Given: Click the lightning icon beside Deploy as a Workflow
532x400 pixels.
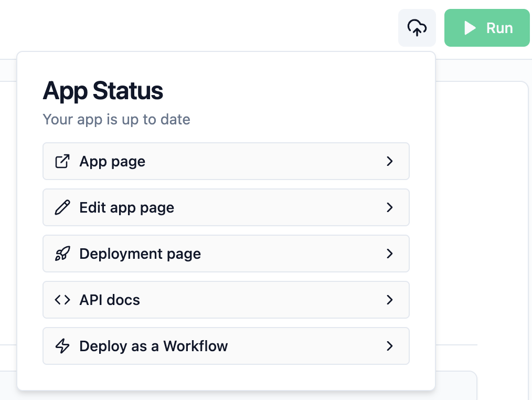Looking at the screenshot, I should tap(62, 346).
